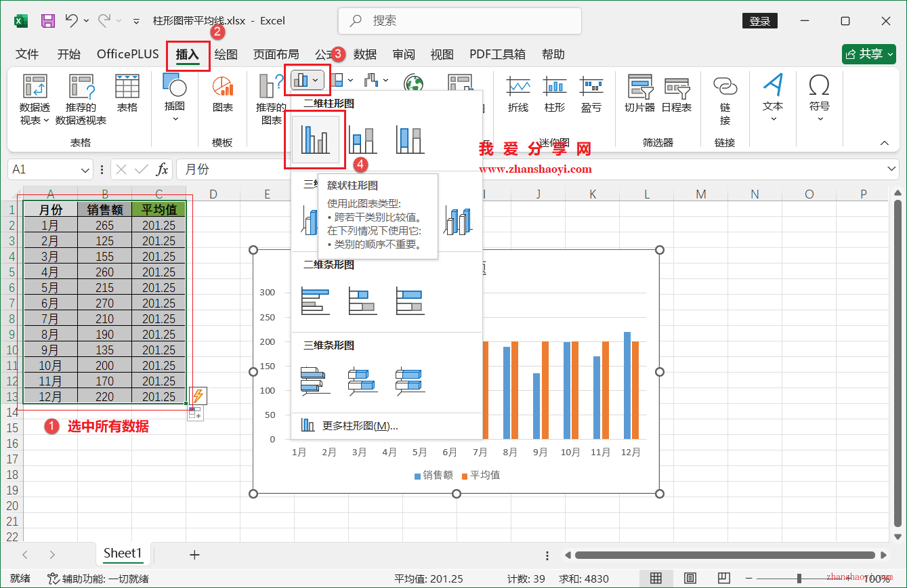The width and height of the screenshot is (907, 588).
Task: Select the 2D stacked column chart icon
Action: (363, 140)
